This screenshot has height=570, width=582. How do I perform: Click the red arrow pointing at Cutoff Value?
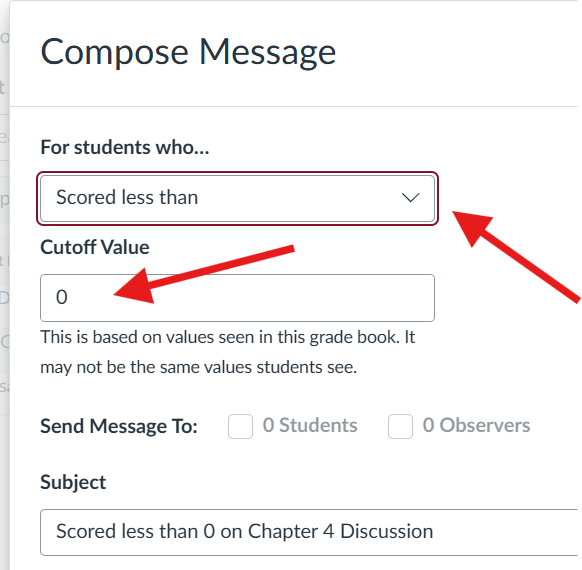(x=204, y=274)
